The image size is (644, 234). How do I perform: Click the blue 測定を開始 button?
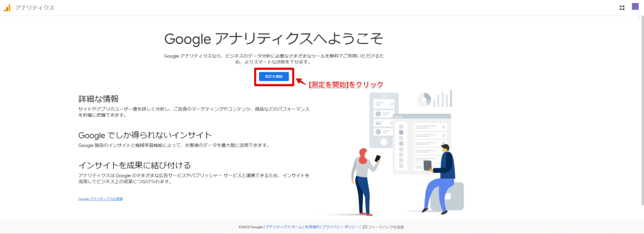click(x=274, y=76)
